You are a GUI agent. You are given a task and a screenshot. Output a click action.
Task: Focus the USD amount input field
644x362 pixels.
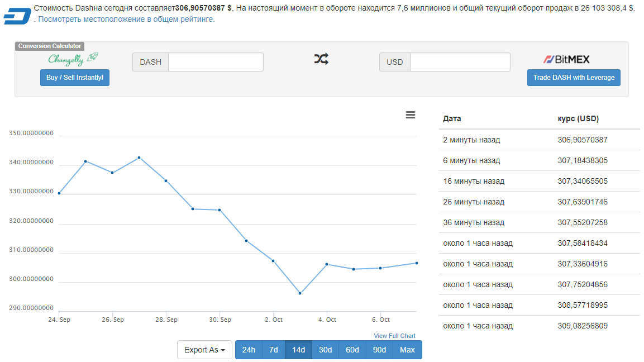click(460, 62)
